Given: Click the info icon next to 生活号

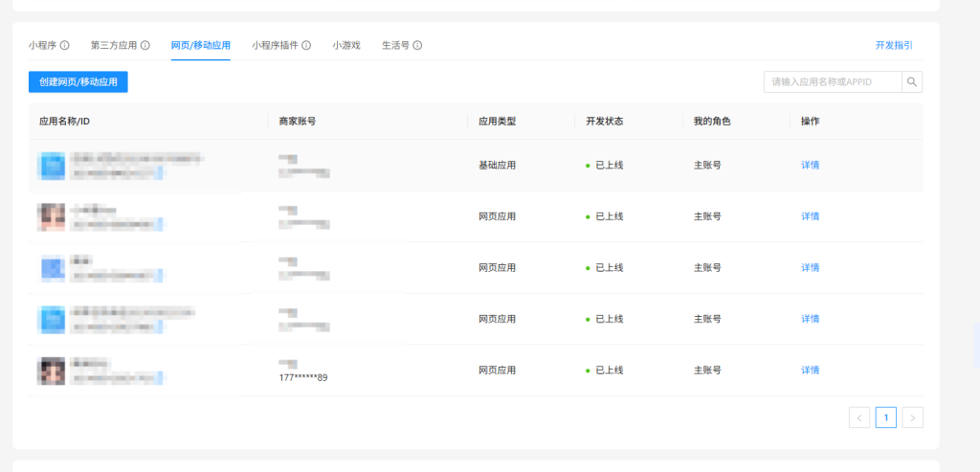Looking at the screenshot, I should (417, 45).
